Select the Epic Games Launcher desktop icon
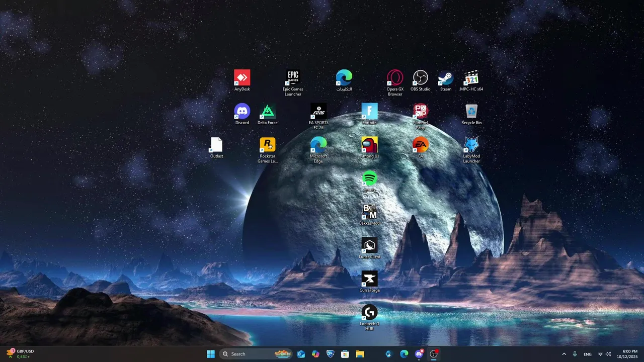Viewport: 644px width, 362px height. tap(293, 83)
